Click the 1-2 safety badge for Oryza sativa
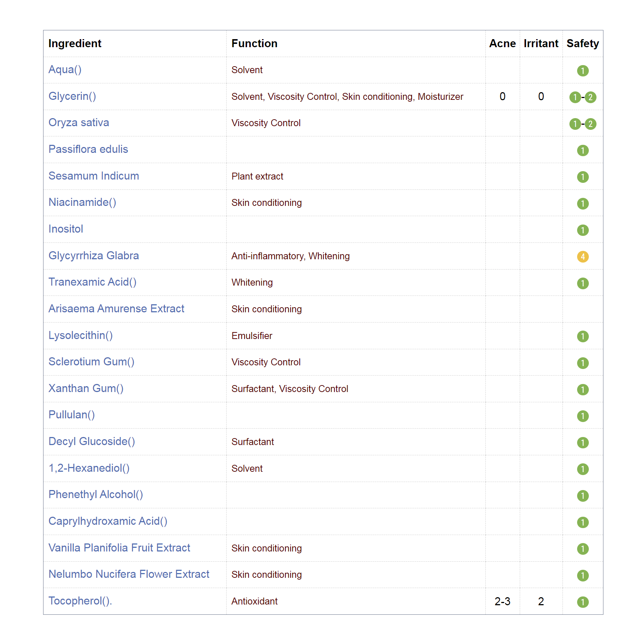Screen dimensions: 644x644 (x=583, y=124)
